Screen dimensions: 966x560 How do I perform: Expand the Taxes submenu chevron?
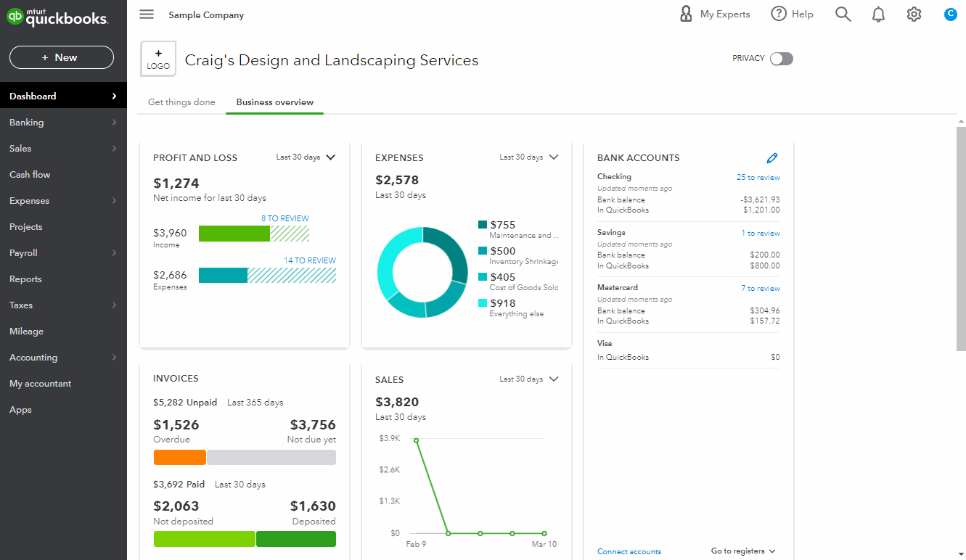[x=114, y=305]
